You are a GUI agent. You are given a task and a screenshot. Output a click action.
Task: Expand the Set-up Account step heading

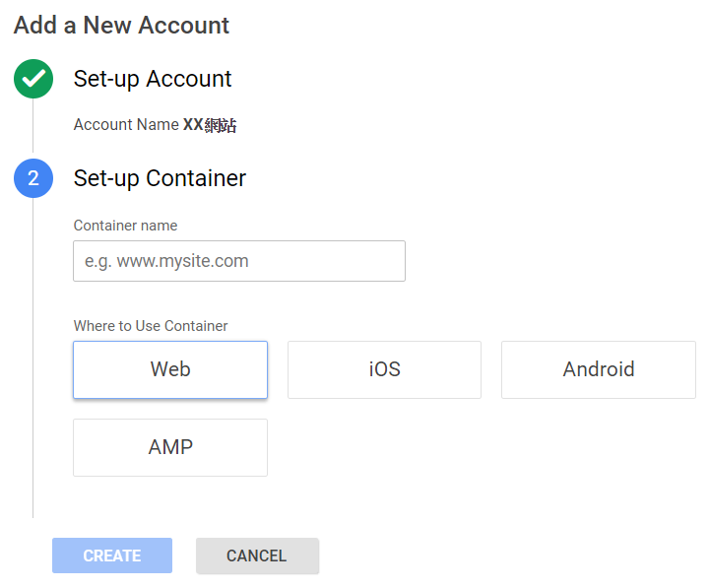(153, 79)
